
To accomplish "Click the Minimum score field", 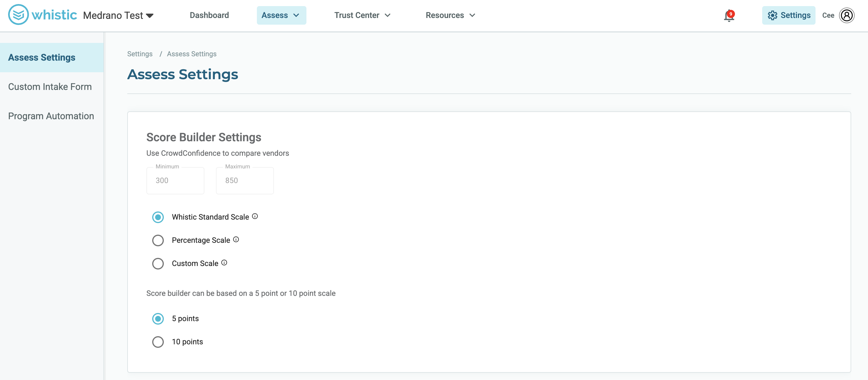I will point(175,180).
